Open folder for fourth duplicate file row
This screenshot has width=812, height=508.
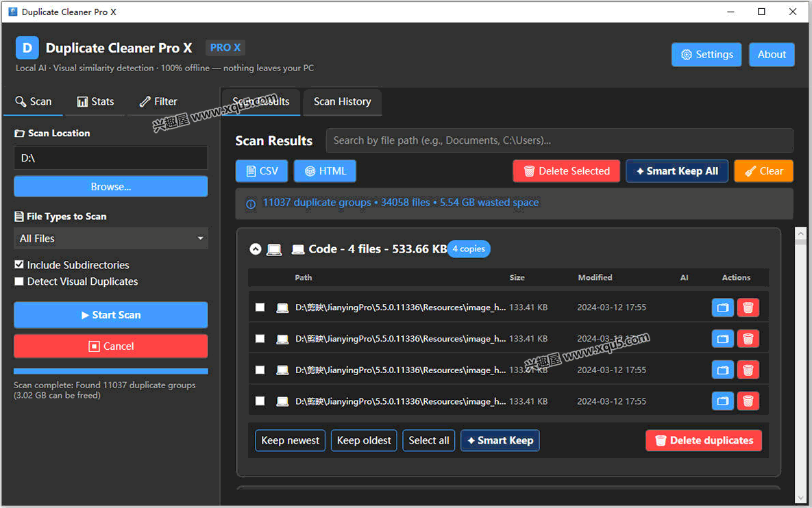click(722, 401)
